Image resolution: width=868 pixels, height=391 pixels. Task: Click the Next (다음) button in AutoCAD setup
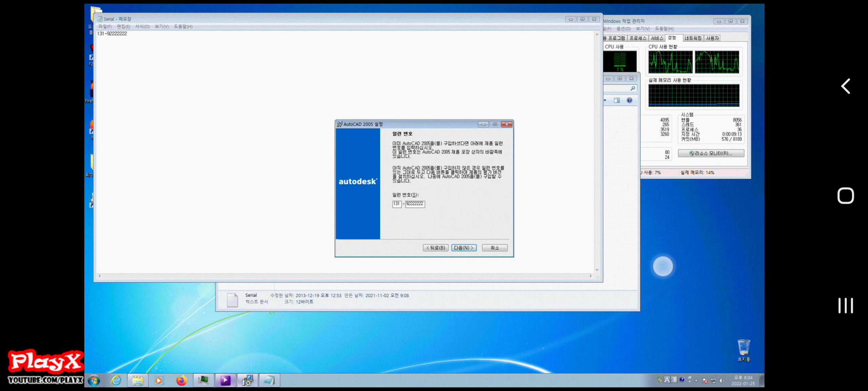(x=463, y=248)
